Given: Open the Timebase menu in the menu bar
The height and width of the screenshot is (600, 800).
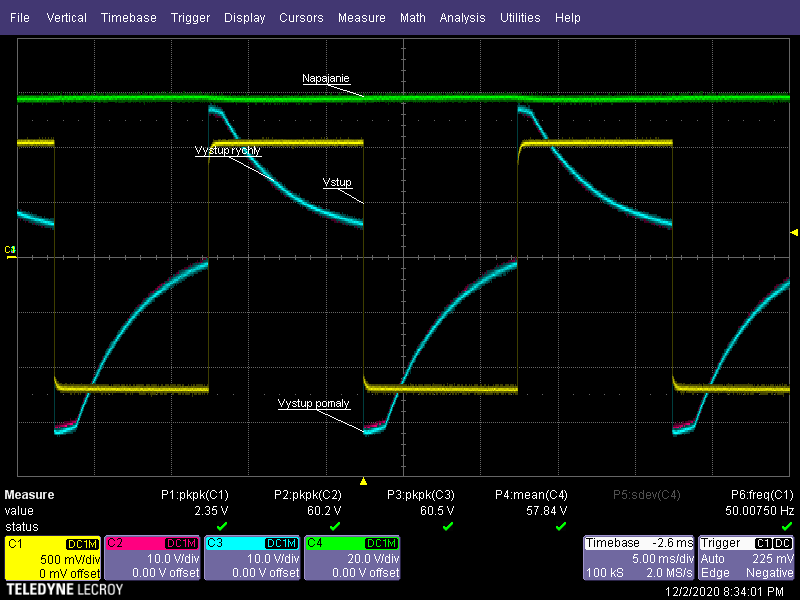Looking at the screenshot, I should (x=129, y=18).
